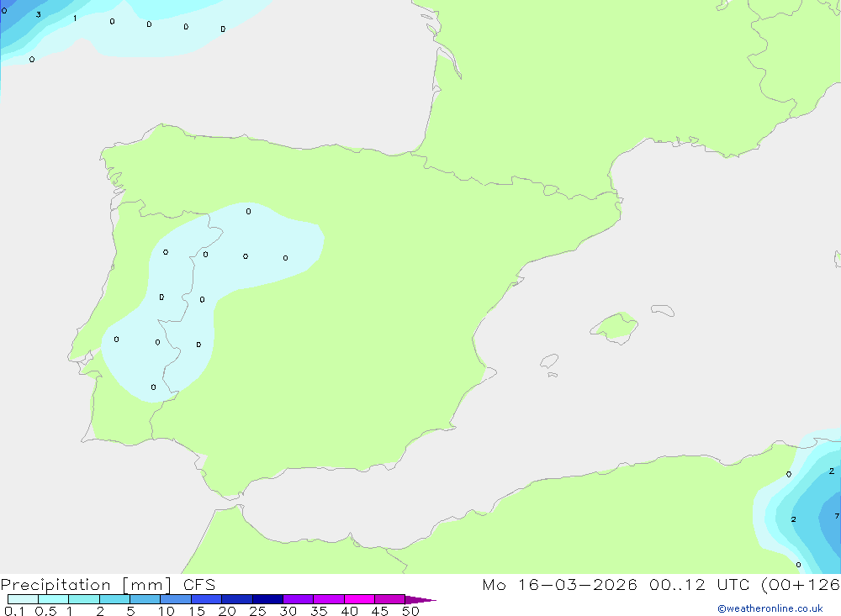841x616 pixels.
Task: Click the legend label '50'
Action: tap(410, 611)
